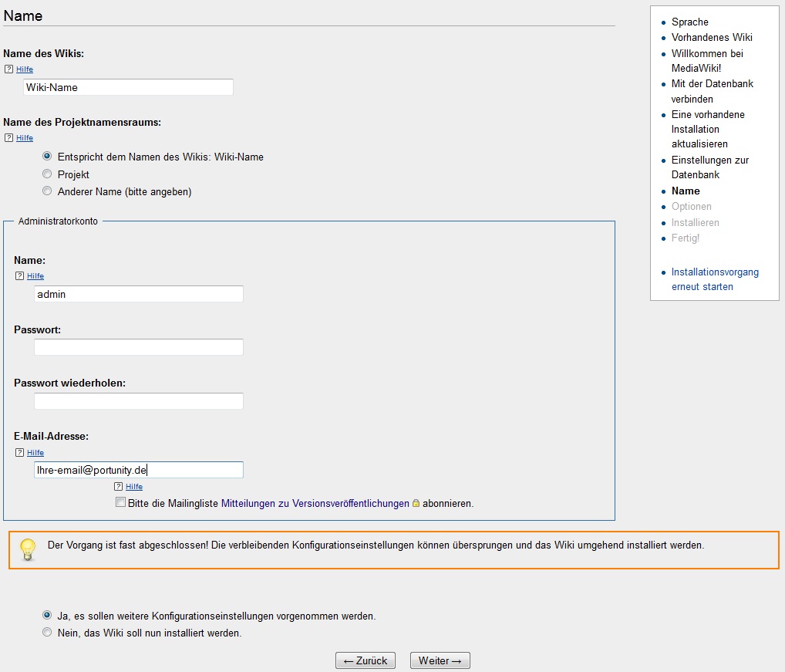
Task: Click the lock icon beside Versionsveröffentlichungen link
Action: [416, 503]
